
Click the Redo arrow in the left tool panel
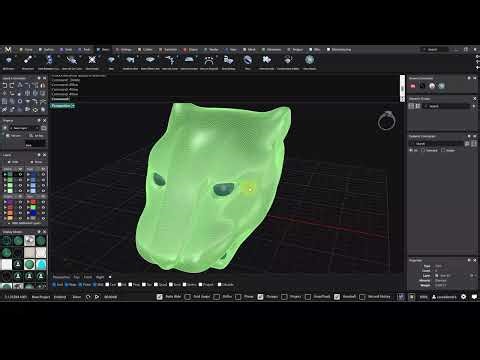point(12,85)
